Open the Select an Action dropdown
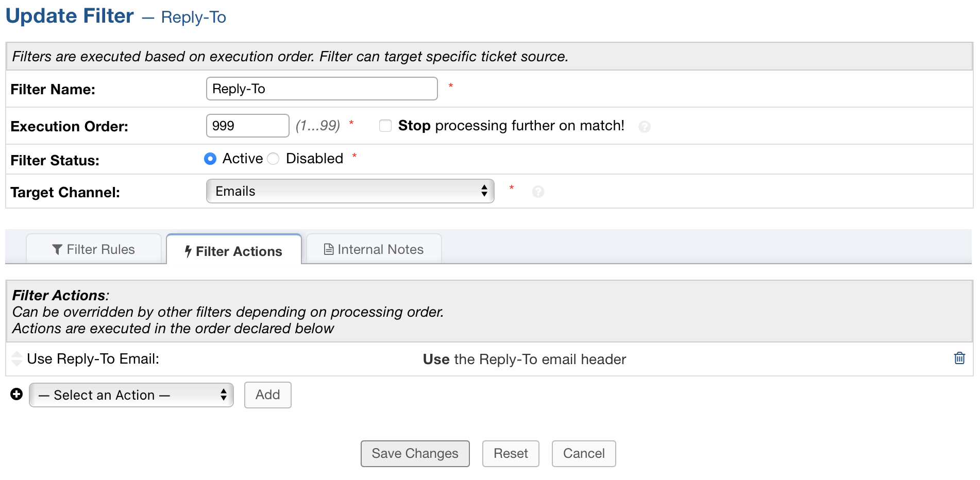Image resolution: width=980 pixels, height=480 pixels. click(131, 395)
